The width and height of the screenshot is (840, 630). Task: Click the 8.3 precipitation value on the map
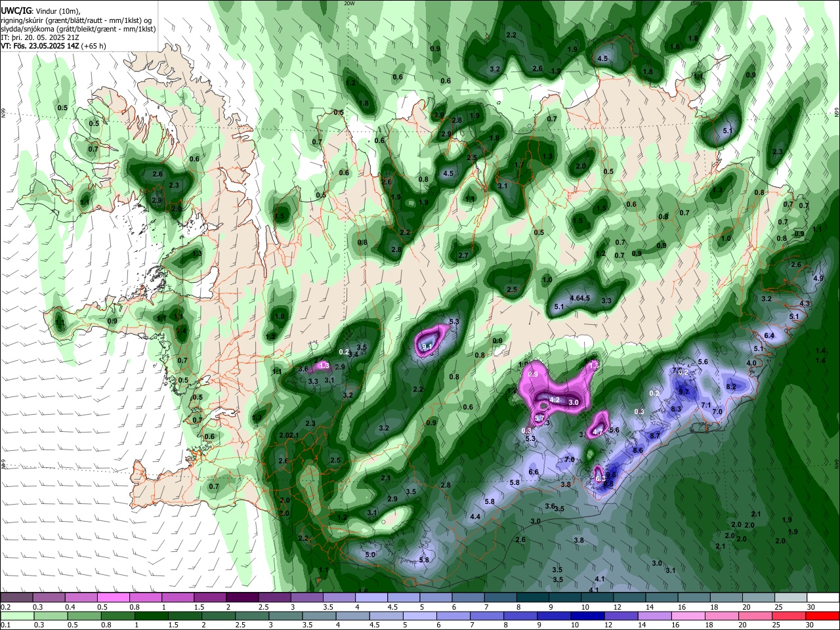click(x=677, y=409)
